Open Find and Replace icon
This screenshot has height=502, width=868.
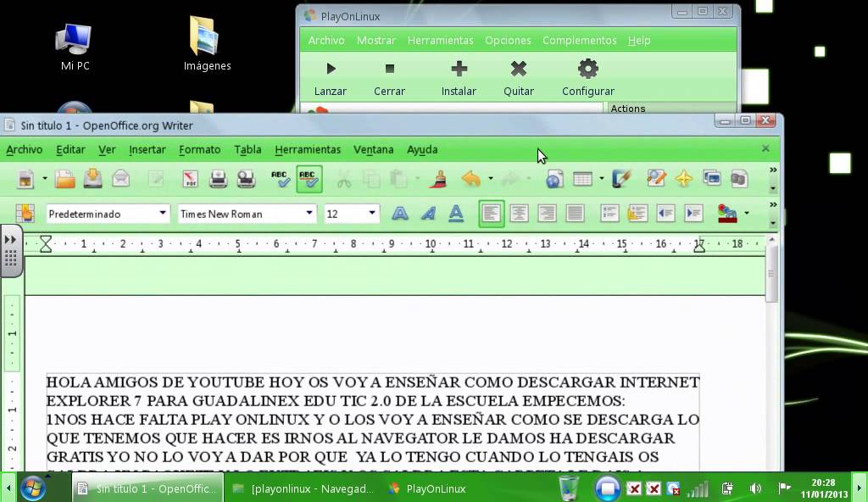(x=656, y=179)
